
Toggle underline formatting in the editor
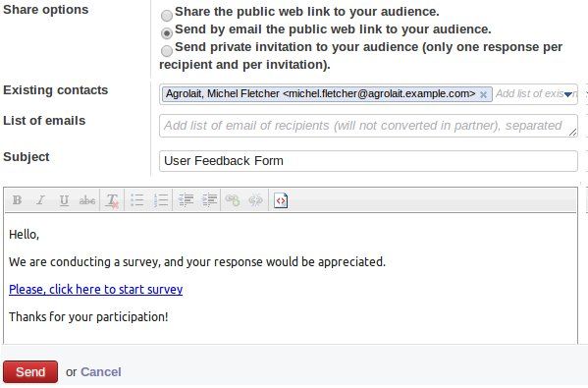tap(64, 200)
